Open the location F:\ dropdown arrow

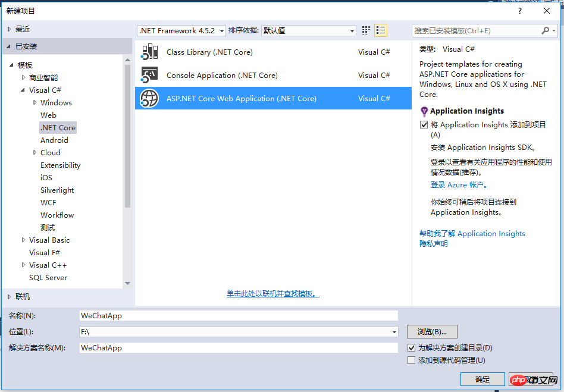point(394,332)
